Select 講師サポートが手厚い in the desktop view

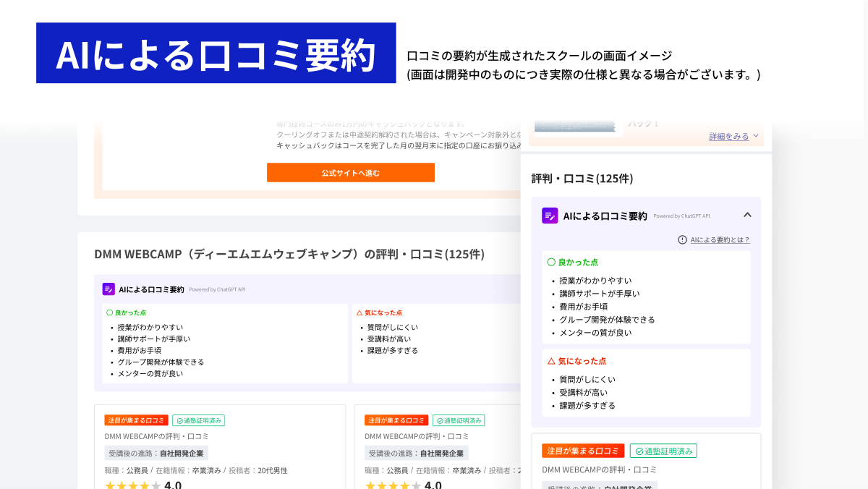(154, 339)
